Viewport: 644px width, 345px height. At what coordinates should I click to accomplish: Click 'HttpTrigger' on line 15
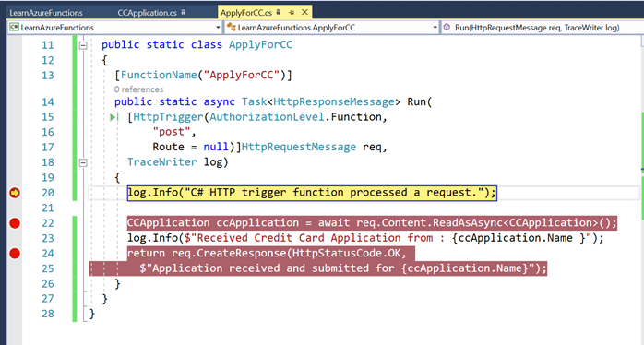point(169,117)
